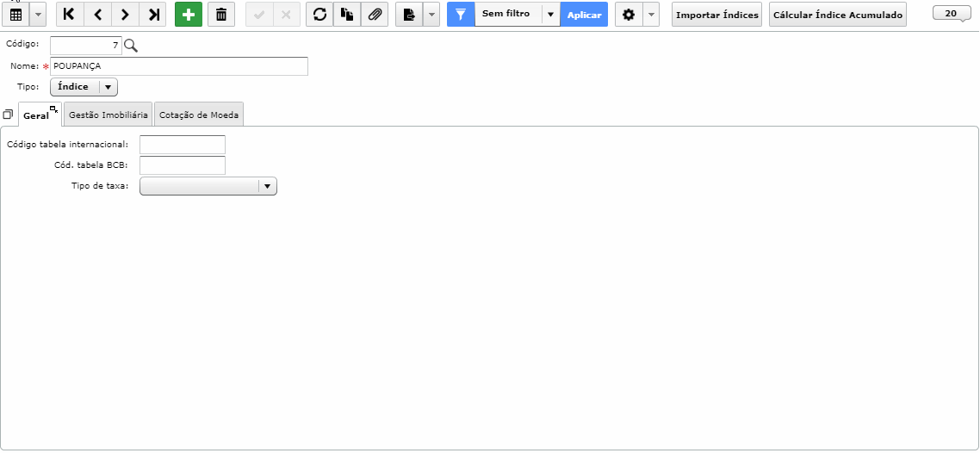
Task: Open the Cotação de Moeda tab
Action: tap(199, 115)
